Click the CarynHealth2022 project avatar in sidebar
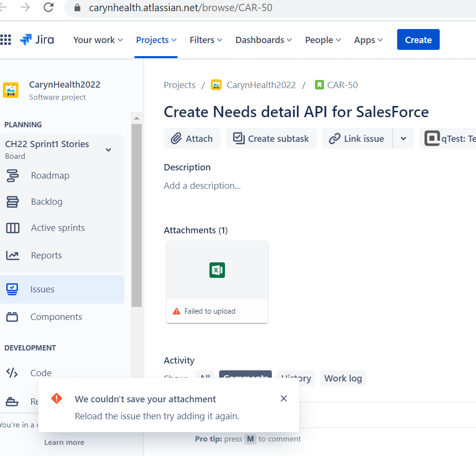 11,90
